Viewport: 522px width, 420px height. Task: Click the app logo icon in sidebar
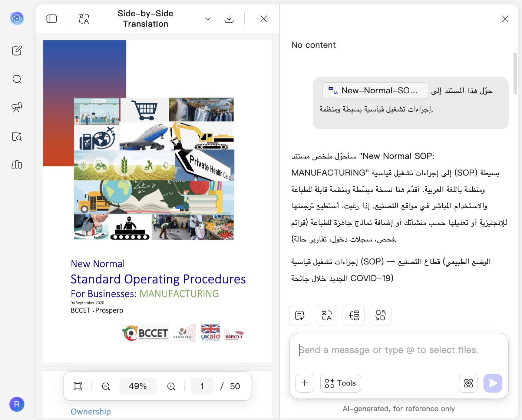pyautogui.click(x=17, y=18)
